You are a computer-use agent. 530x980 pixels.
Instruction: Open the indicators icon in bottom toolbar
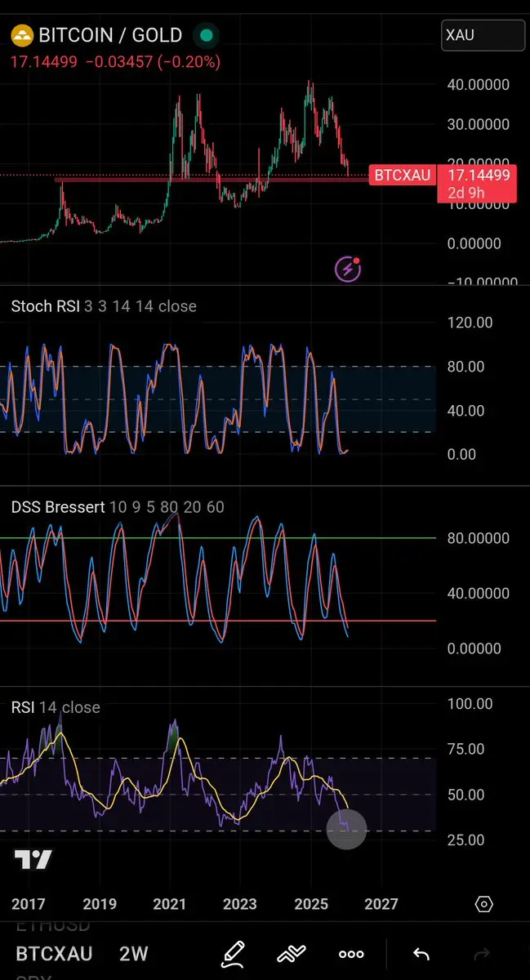(292, 953)
